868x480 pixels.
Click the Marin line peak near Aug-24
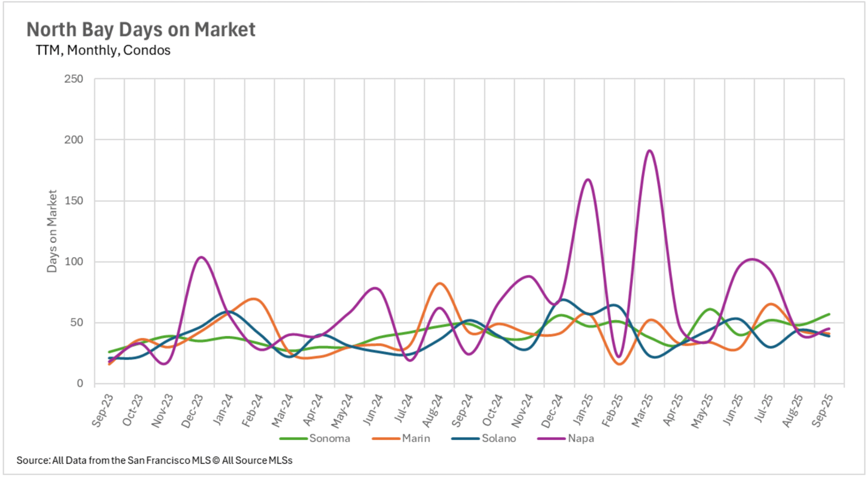pyautogui.click(x=440, y=284)
